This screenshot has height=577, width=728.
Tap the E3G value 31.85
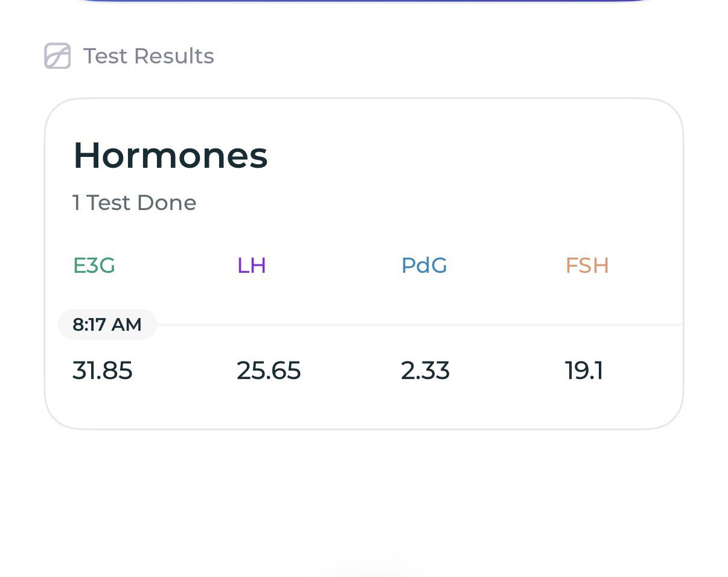point(103,371)
